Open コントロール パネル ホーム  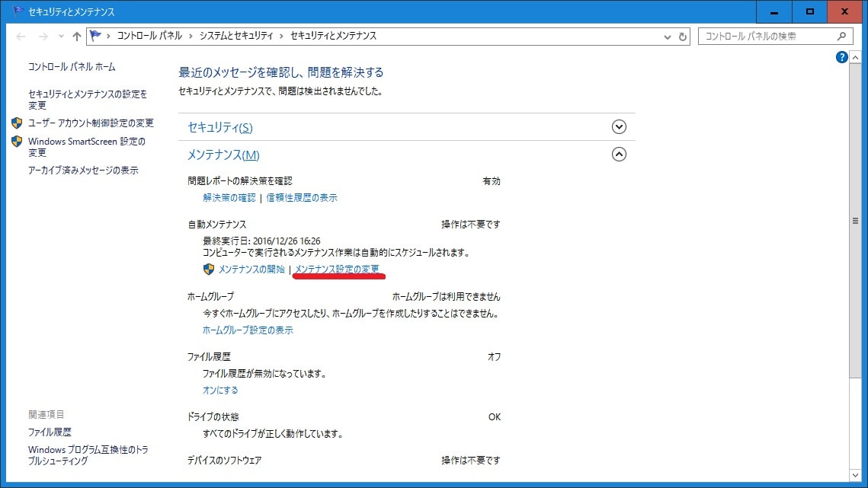tap(72, 67)
